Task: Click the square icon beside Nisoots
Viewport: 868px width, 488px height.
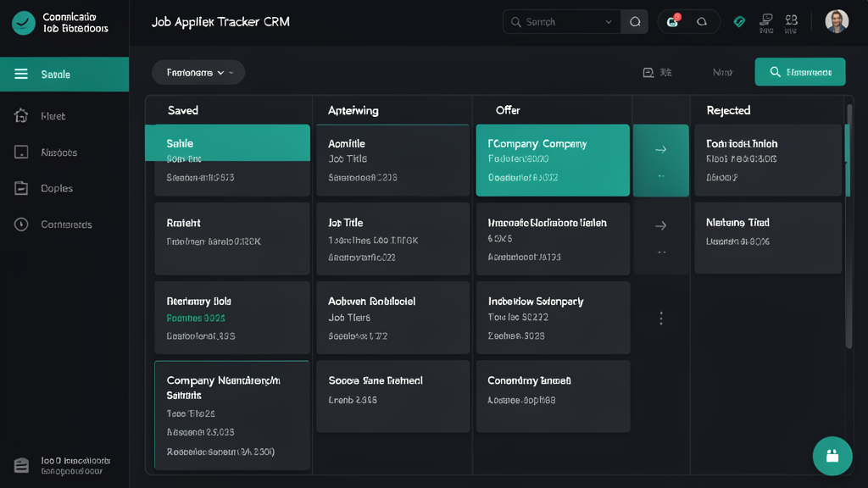Action: pos(21,152)
